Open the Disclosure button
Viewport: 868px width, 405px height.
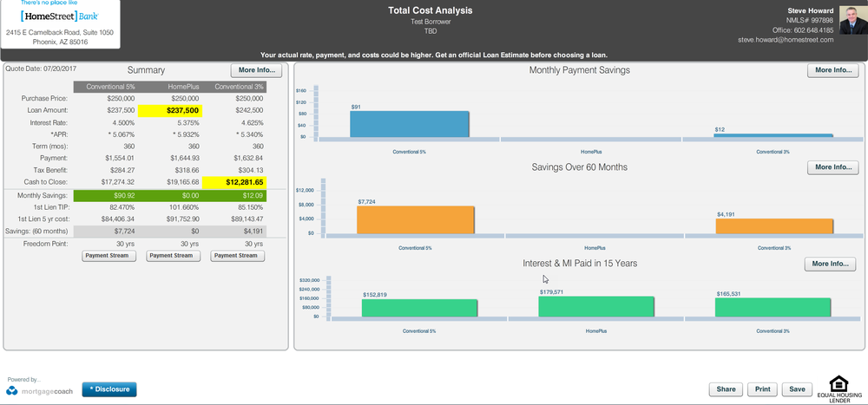pyautogui.click(x=109, y=389)
